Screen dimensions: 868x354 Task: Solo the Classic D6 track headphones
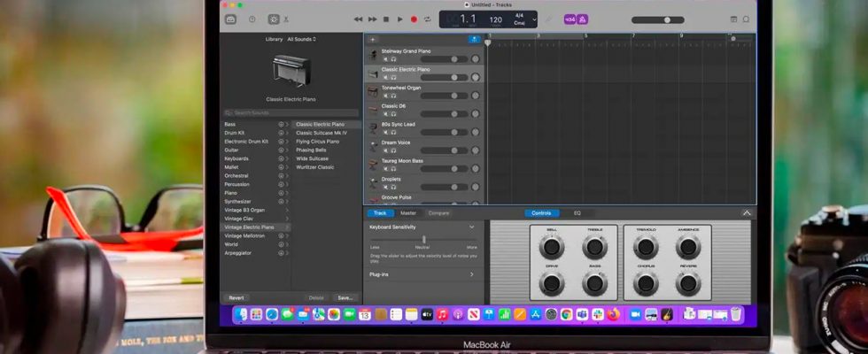[x=393, y=114]
